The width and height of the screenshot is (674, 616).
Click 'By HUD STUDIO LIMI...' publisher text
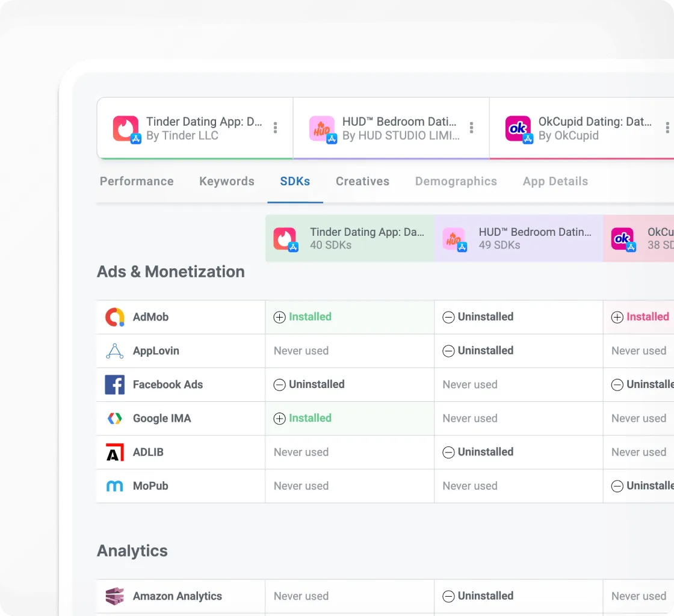click(401, 136)
